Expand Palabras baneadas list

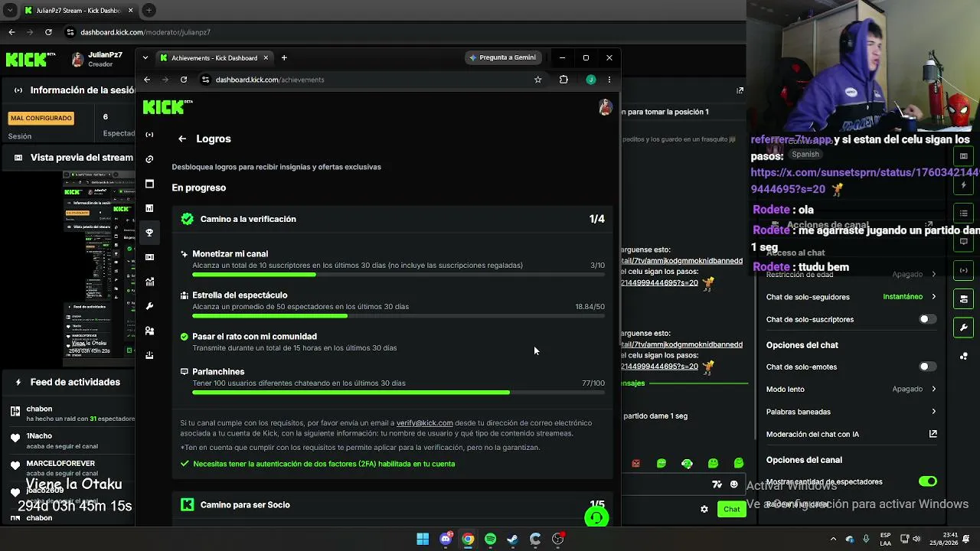tap(933, 412)
